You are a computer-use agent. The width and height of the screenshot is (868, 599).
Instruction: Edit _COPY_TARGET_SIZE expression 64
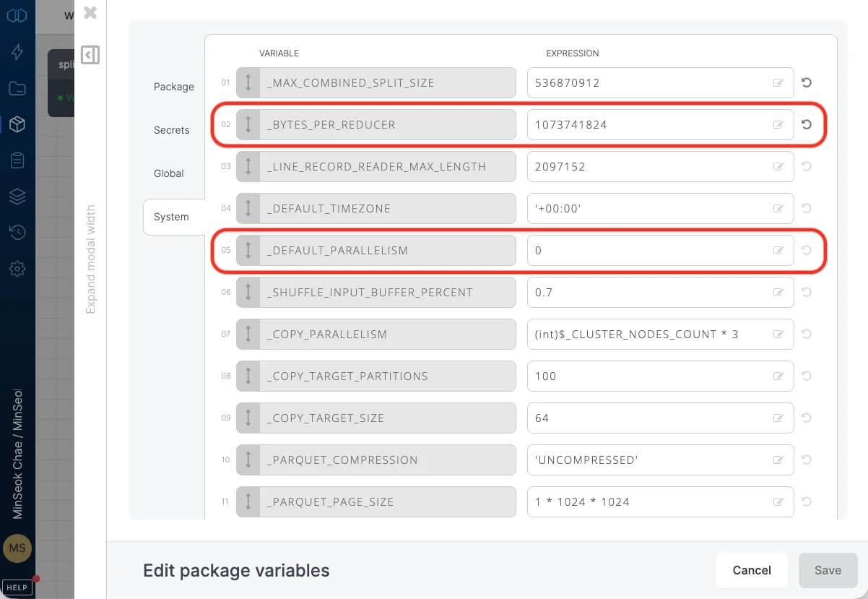click(x=660, y=418)
